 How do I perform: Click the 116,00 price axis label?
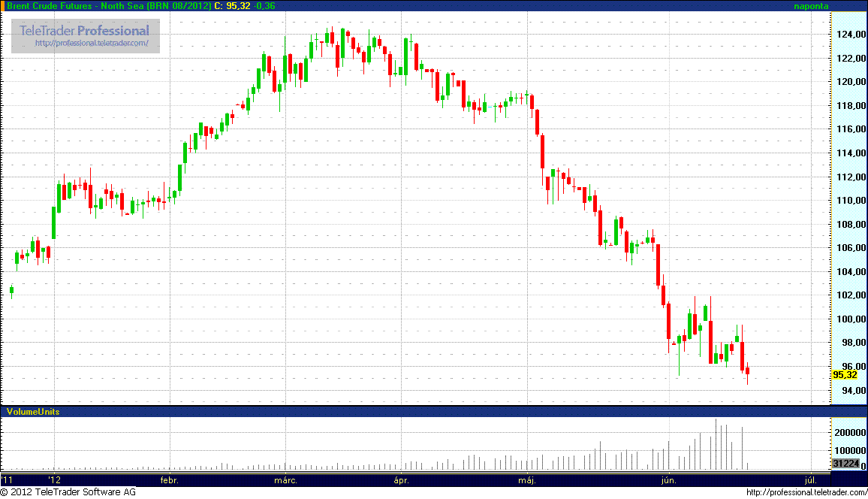(x=851, y=129)
